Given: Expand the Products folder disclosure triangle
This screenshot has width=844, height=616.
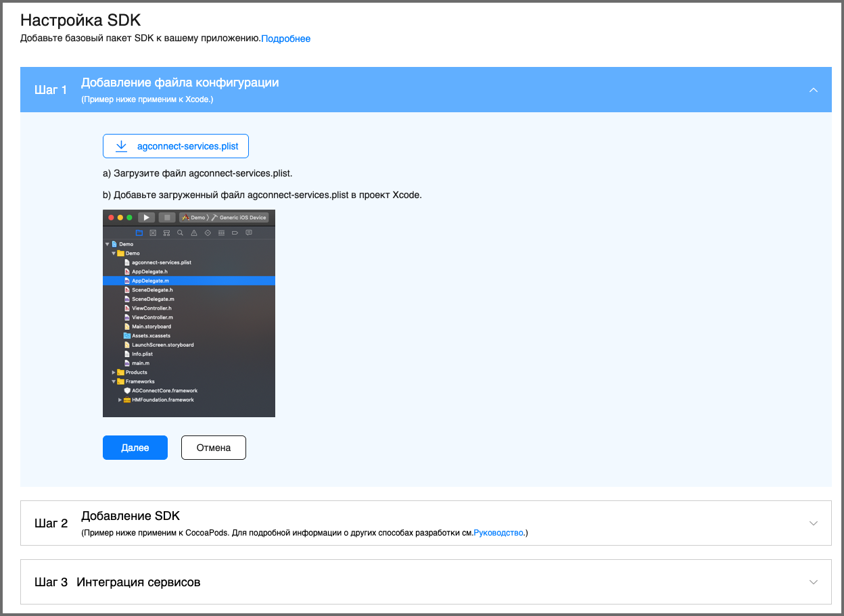Looking at the screenshot, I should pyautogui.click(x=114, y=373).
